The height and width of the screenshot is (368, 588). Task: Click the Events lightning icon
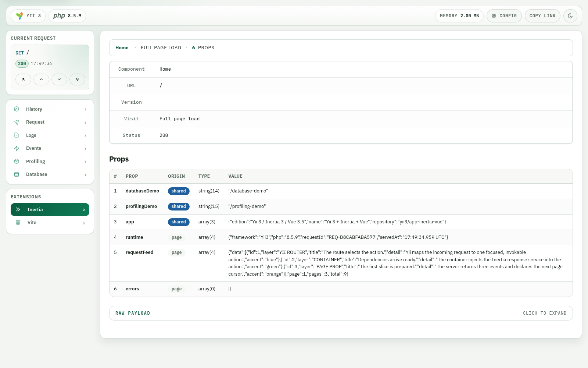point(17,148)
